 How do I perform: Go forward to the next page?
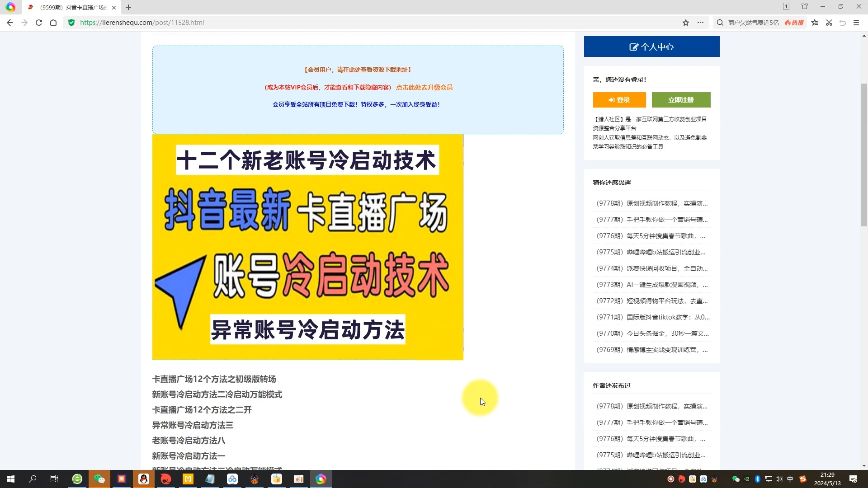point(24,23)
